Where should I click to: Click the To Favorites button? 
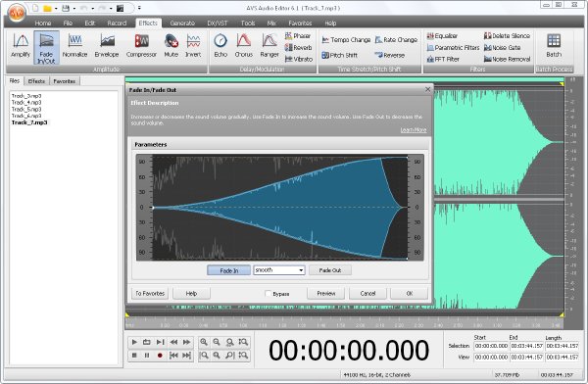[150, 293]
